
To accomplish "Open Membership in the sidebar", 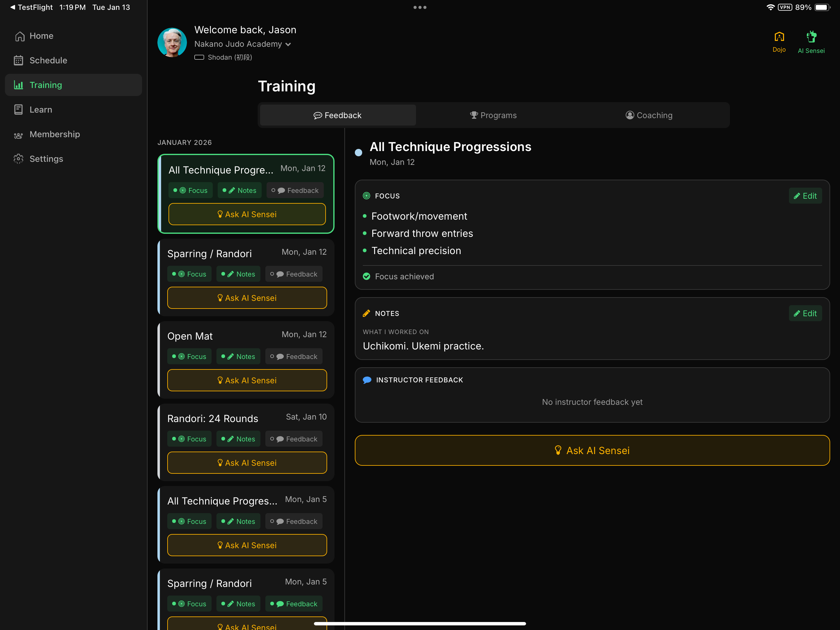I will 73,134.
